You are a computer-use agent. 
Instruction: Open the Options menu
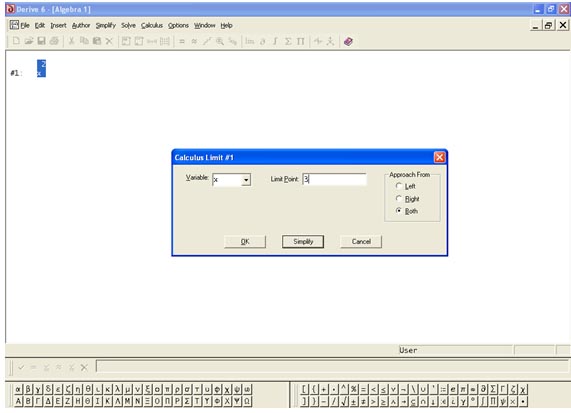coord(178,25)
